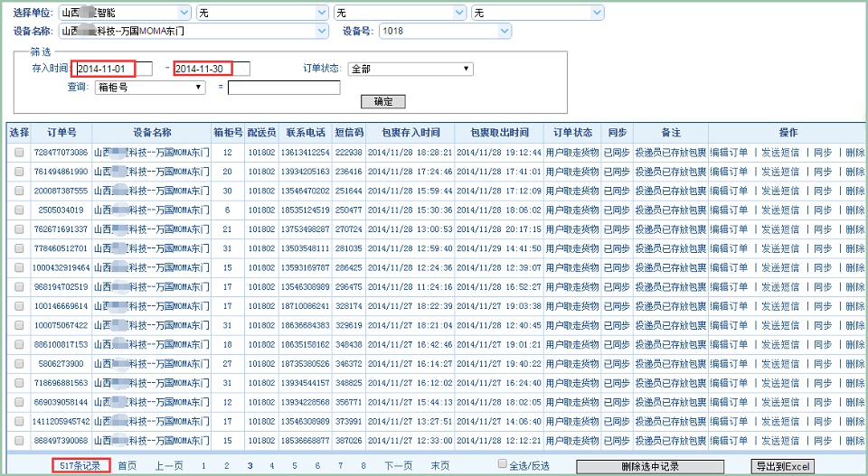Image resolution: width=868 pixels, height=476 pixels.
Task: Open the 选择单位 first dropdown
Action: click(125, 13)
